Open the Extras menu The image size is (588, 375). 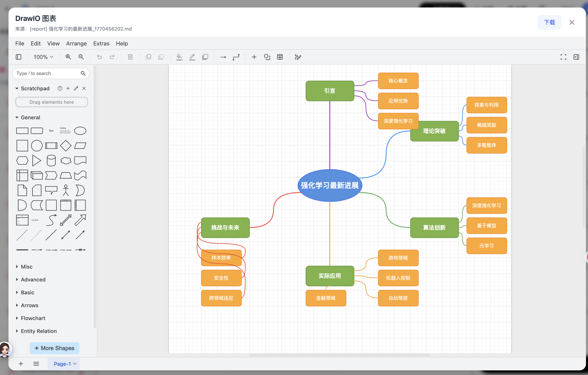101,43
